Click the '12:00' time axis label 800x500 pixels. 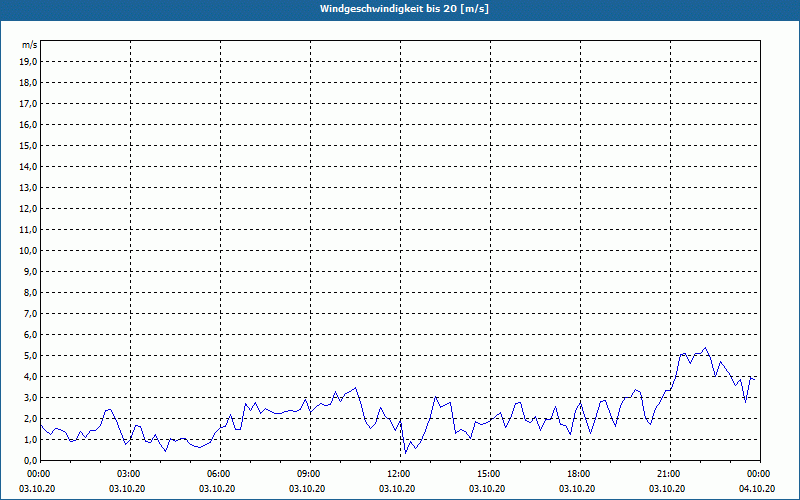[x=401, y=474]
